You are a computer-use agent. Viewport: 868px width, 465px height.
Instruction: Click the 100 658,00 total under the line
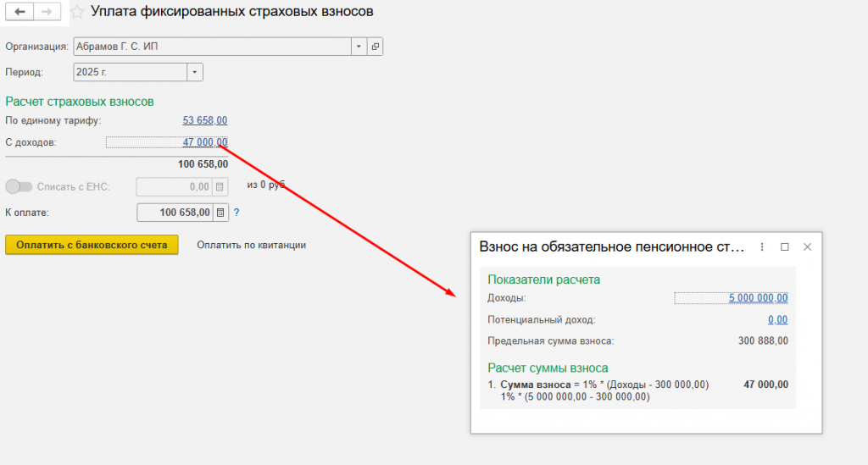(203, 164)
